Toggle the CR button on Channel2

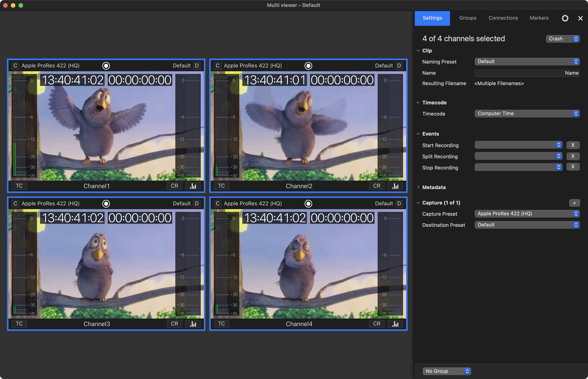pyautogui.click(x=377, y=186)
